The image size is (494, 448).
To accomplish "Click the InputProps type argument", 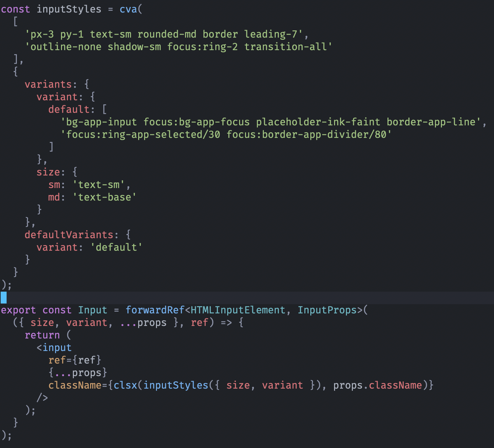I will [327, 310].
